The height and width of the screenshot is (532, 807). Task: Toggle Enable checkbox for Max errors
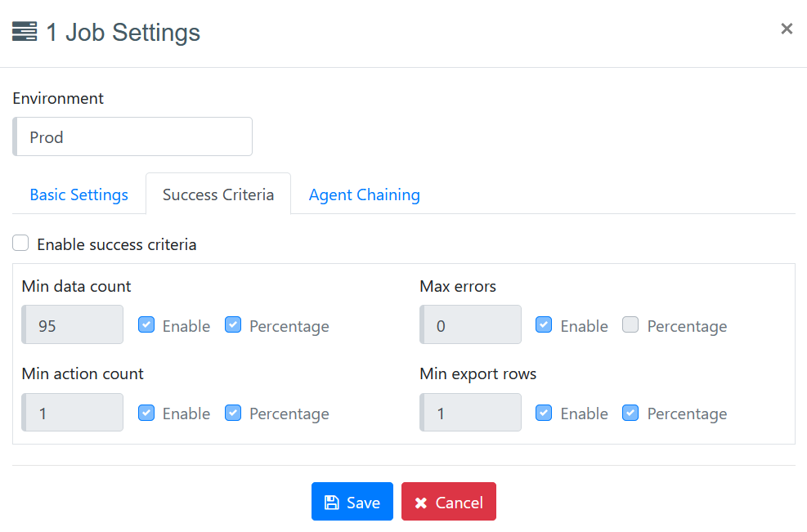[544, 325]
